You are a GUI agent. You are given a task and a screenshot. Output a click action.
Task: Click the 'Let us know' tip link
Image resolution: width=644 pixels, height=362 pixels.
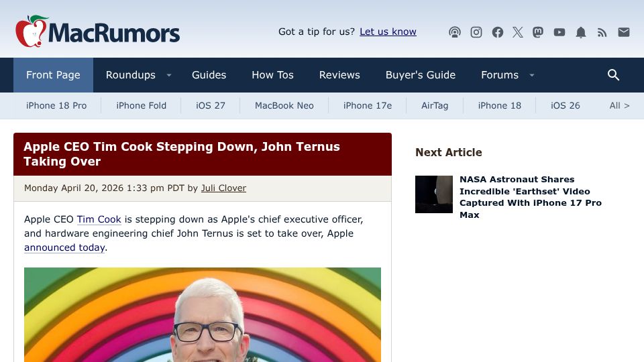(x=388, y=32)
